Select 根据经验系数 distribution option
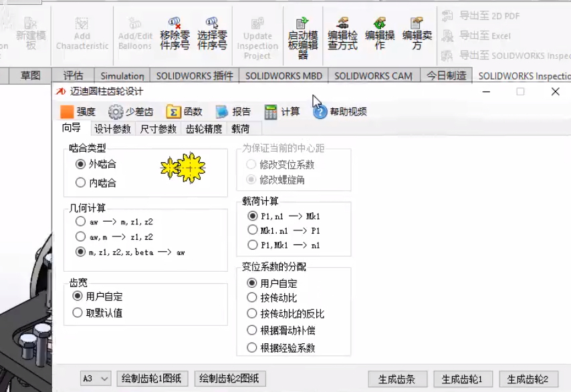This screenshot has height=392, width=571. tap(251, 348)
